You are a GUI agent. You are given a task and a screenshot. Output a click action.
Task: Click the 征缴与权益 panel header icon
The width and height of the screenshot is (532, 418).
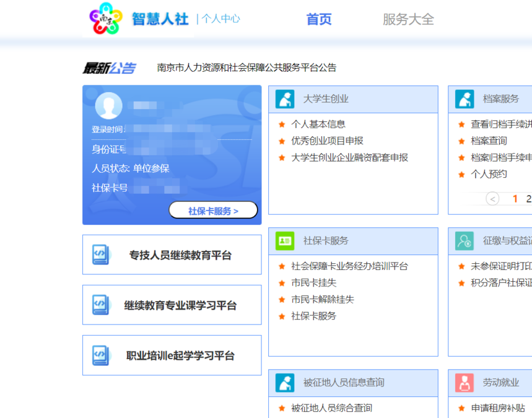[x=464, y=241]
